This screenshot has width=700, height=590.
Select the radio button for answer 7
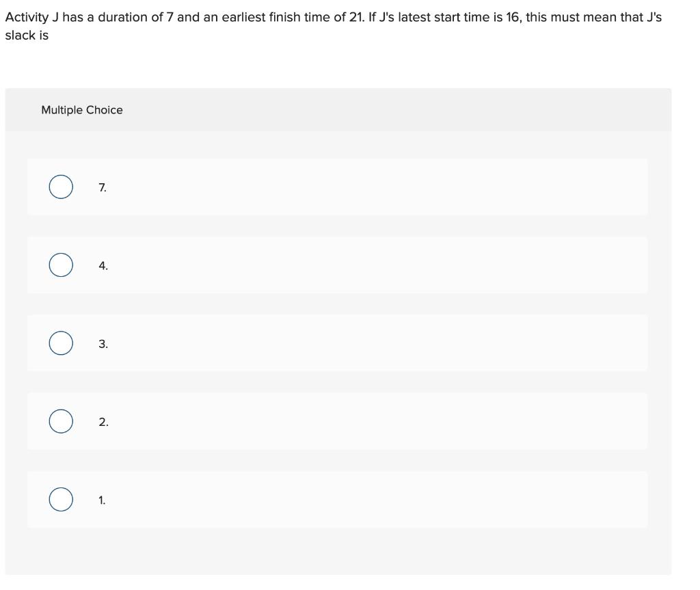click(59, 186)
